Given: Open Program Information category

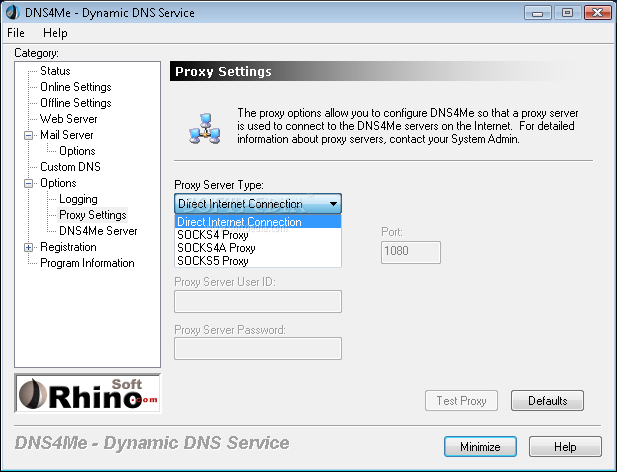Looking at the screenshot, I should pos(87,263).
